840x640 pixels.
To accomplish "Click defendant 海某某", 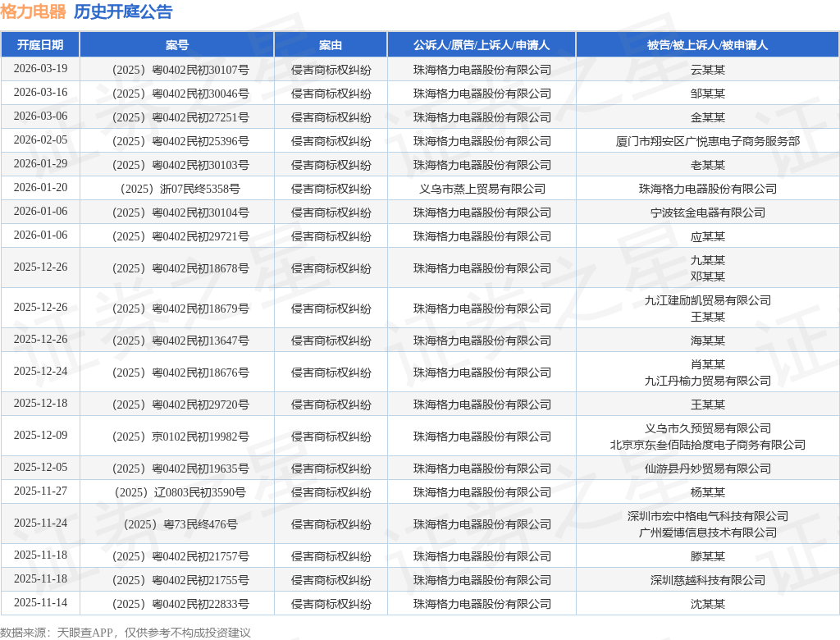I will (x=708, y=341).
